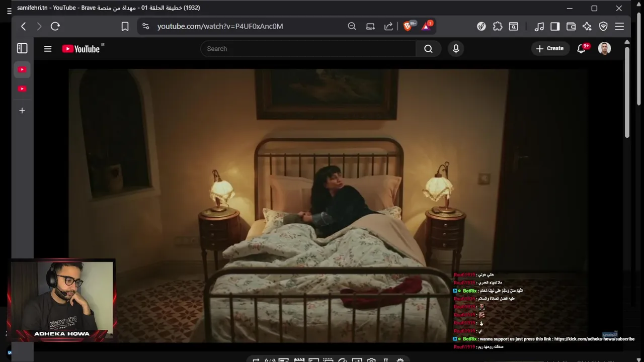Share this page using the share icon
Image resolution: width=644 pixels, height=362 pixels.
[x=388, y=26]
